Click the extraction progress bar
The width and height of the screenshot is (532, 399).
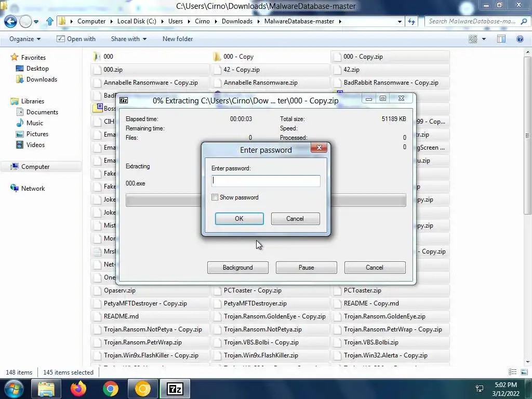point(265,200)
